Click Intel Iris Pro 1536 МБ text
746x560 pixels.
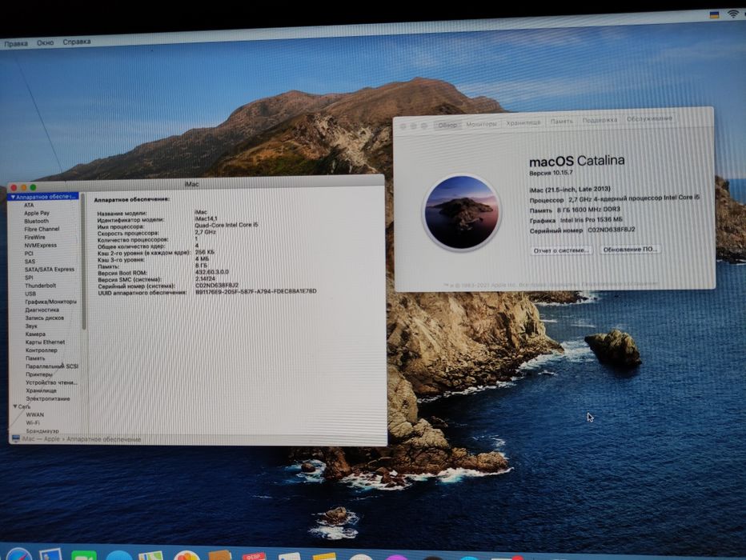591,220
